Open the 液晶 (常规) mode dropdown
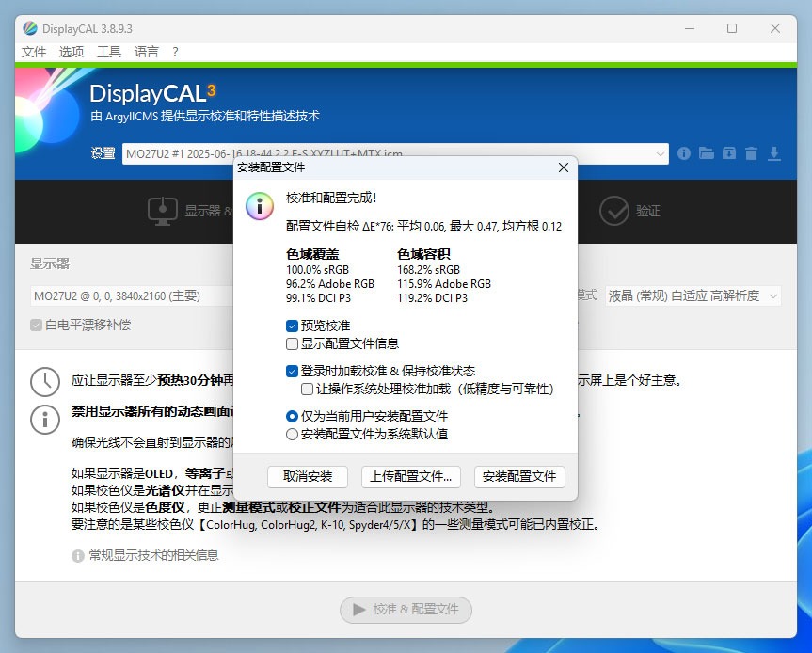 pos(693,296)
